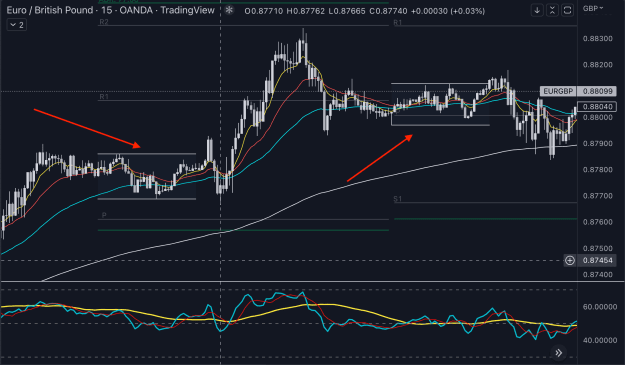Viewport: 625px width, 365px height.
Task: Click the 60.00000 oscillator scale label
Action: 599,307
